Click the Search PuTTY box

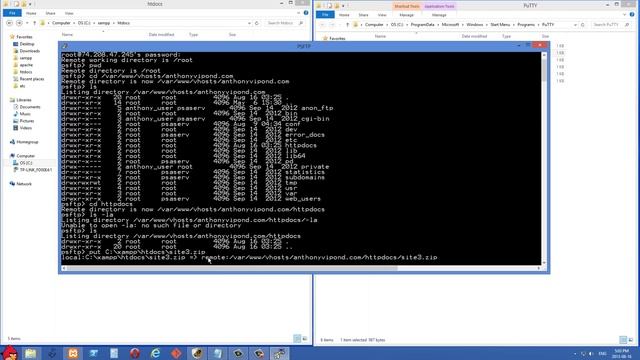[611, 24]
